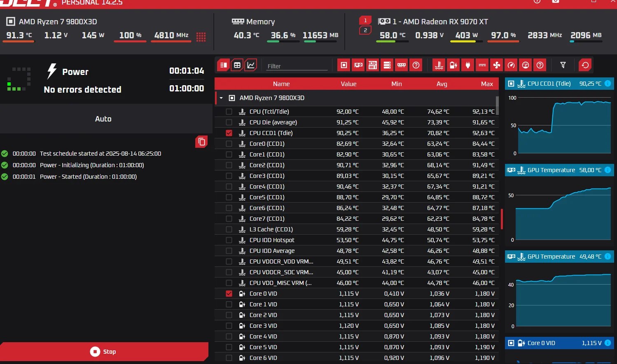Check the Core 6 VID box
Viewport: 617px width, 364px height.
click(229, 358)
